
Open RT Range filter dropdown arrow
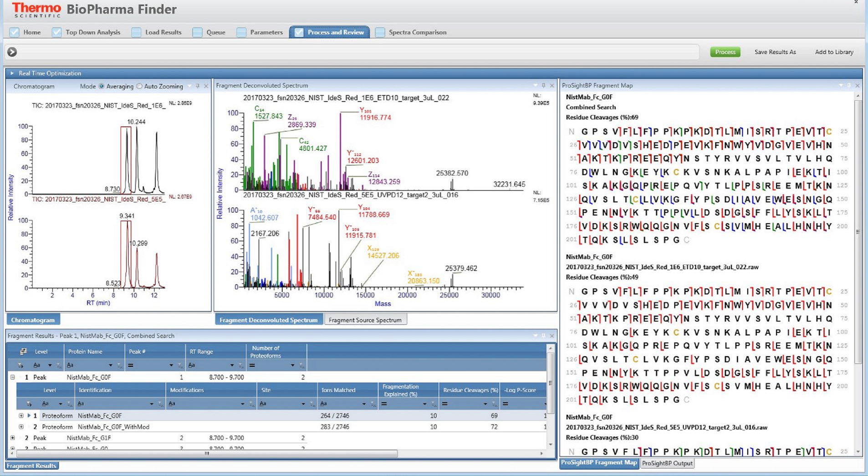click(x=232, y=365)
